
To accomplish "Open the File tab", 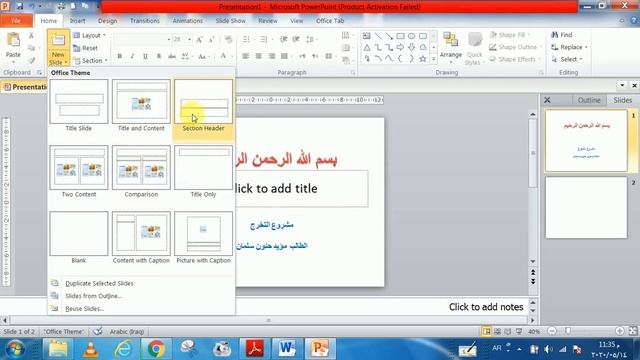I will point(16,20).
